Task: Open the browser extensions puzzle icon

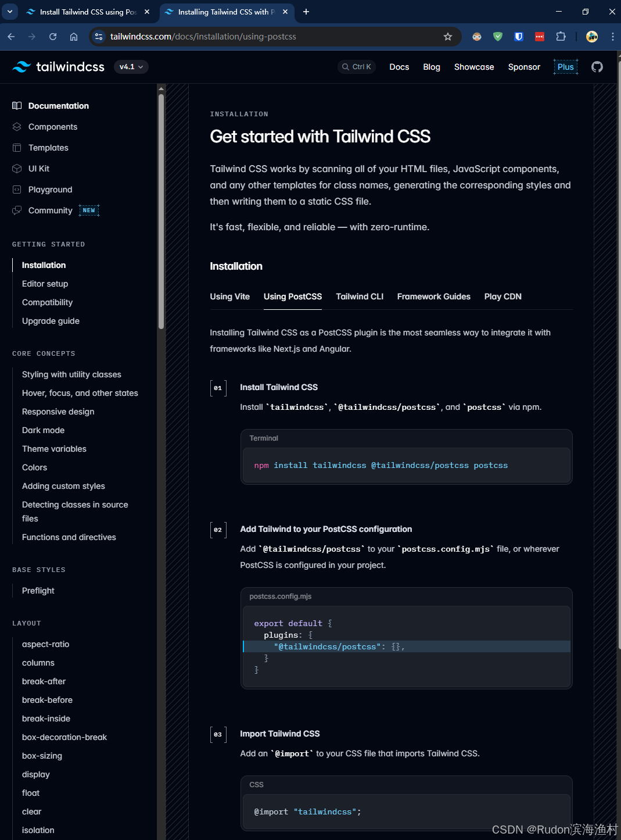Action: click(x=561, y=37)
